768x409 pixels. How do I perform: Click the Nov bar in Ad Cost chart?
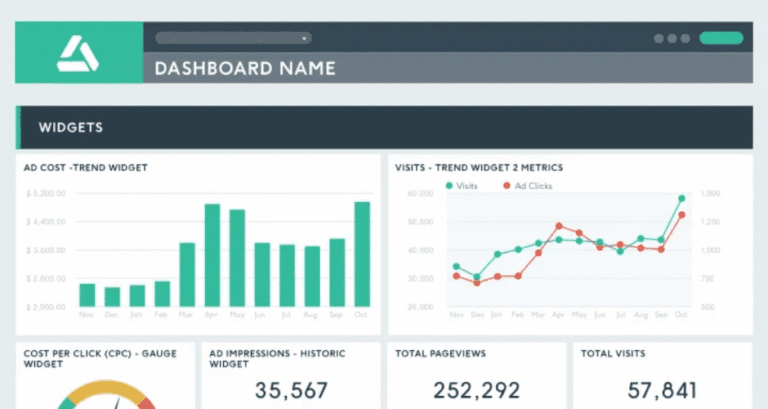[x=87, y=295]
